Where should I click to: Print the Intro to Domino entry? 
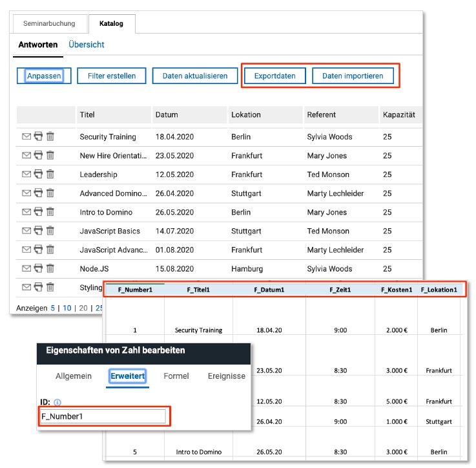pyautogui.click(x=38, y=211)
